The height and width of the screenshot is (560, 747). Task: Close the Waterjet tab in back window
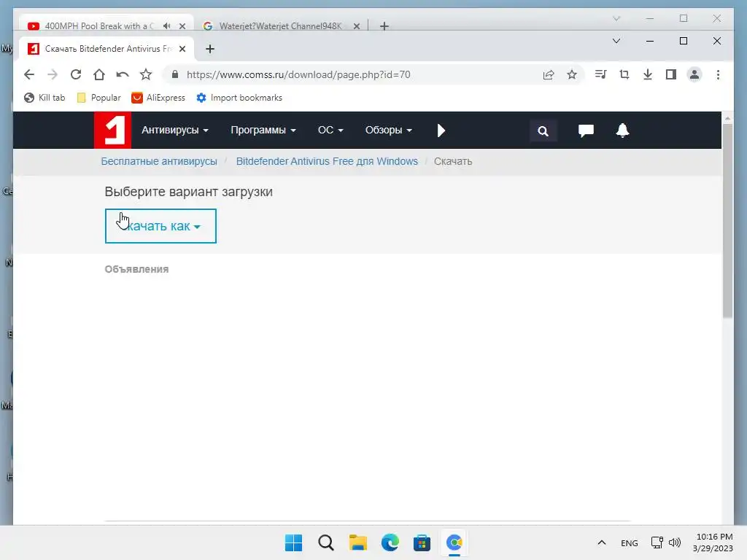click(x=356, y=26)
